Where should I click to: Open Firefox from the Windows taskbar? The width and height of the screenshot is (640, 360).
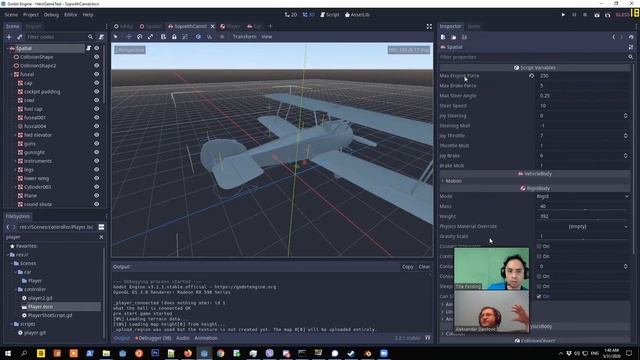[188, 353]
